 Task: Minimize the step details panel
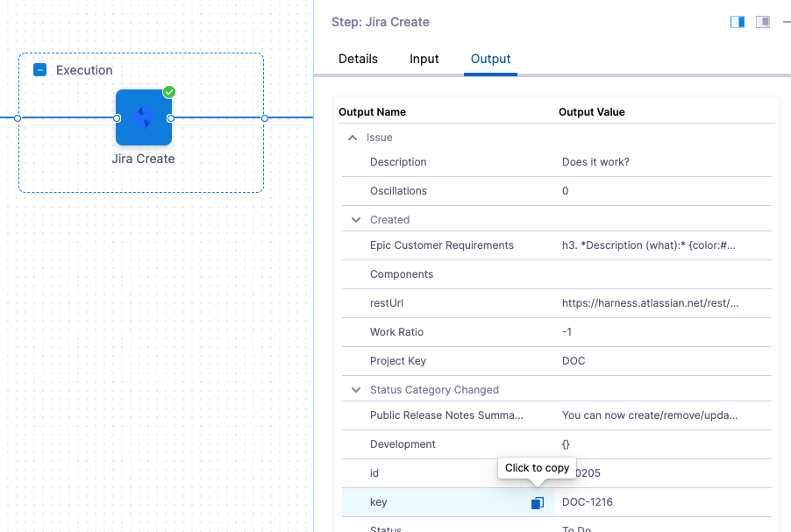(786, 22)
